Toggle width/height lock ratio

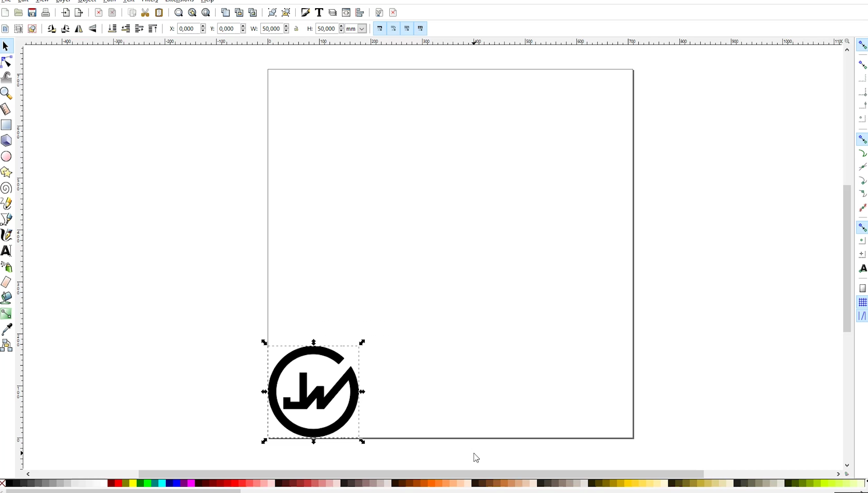297,29
